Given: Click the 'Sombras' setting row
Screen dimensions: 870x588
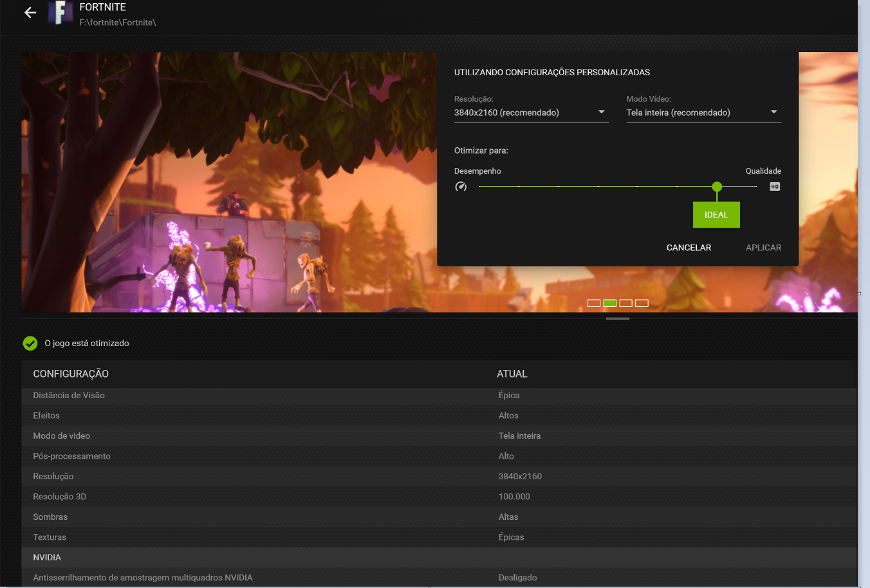Looking at the screenshot, I should (x=439, y=517).
